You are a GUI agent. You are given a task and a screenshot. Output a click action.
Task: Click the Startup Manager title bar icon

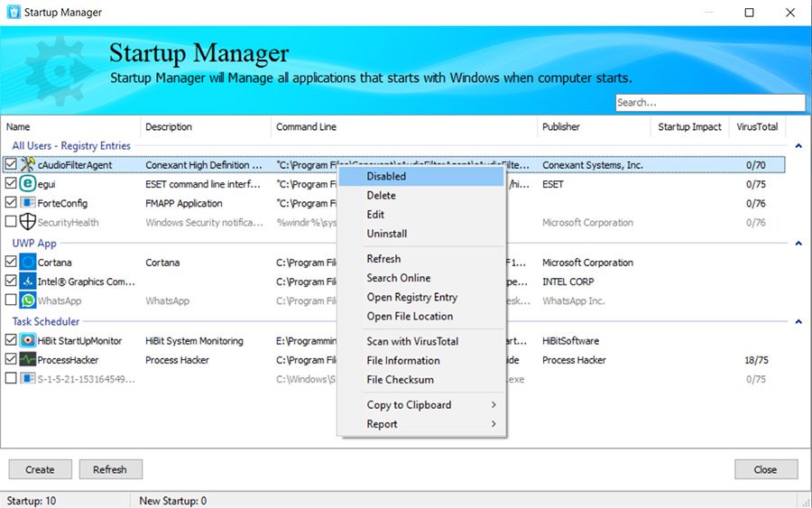pyautogui.click(x=14, y=12)
